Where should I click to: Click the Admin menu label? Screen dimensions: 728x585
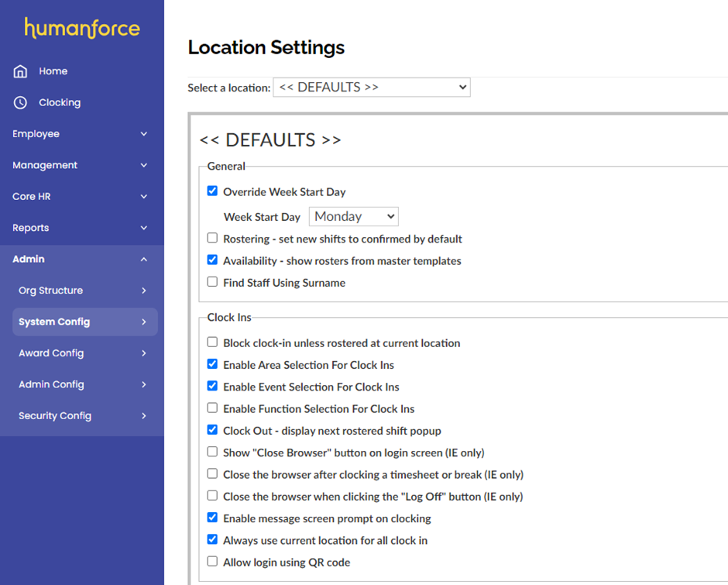click(29, 260)
